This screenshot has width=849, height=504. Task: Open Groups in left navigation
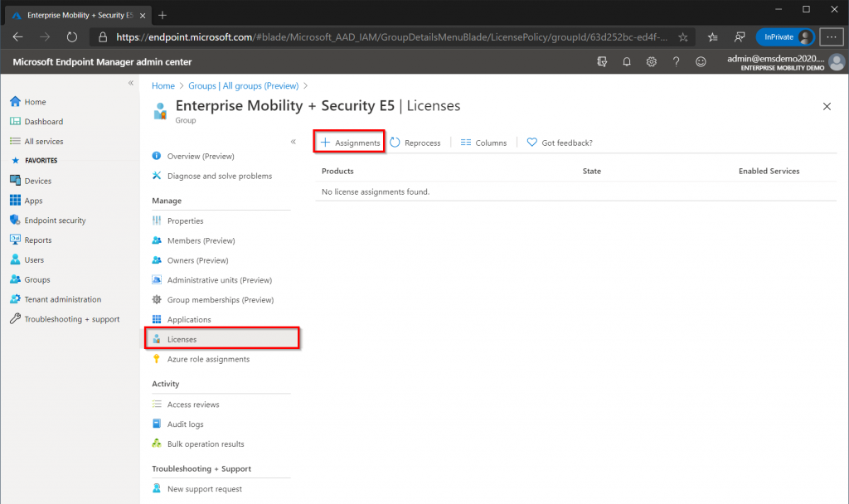point(30,279)
